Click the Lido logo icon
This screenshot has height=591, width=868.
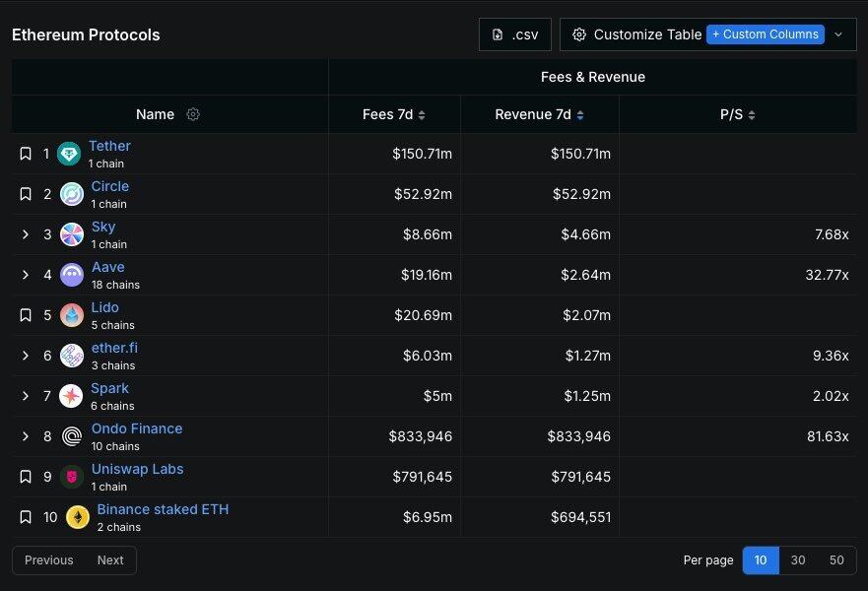click(x=72, y=315)
